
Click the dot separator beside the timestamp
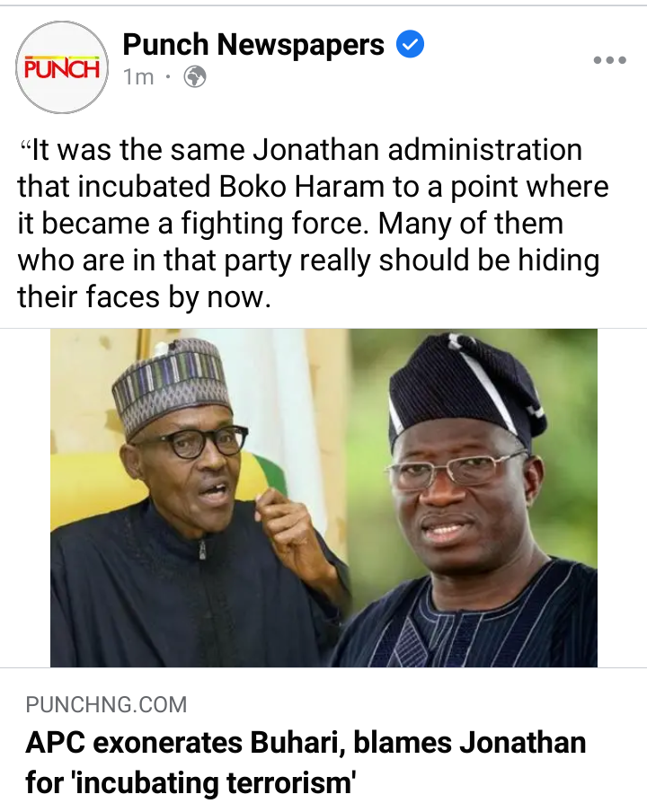coord(168,77)
